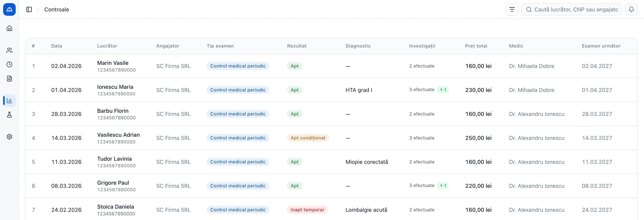Image resolution: width=644 pixels, height=220 pixels.
Task: Click the Rezultat column header
Action: click(x=297, y=46)
